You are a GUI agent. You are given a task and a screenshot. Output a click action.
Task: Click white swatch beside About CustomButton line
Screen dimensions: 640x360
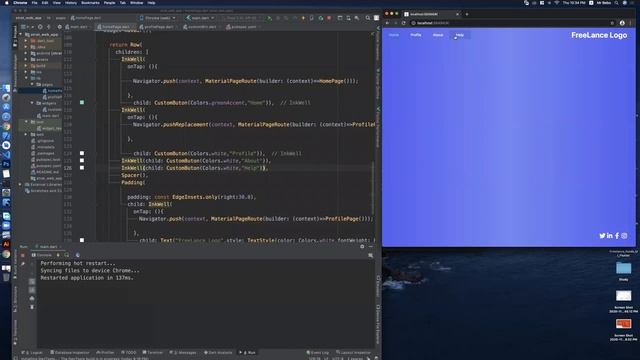[x=82, y=160]
